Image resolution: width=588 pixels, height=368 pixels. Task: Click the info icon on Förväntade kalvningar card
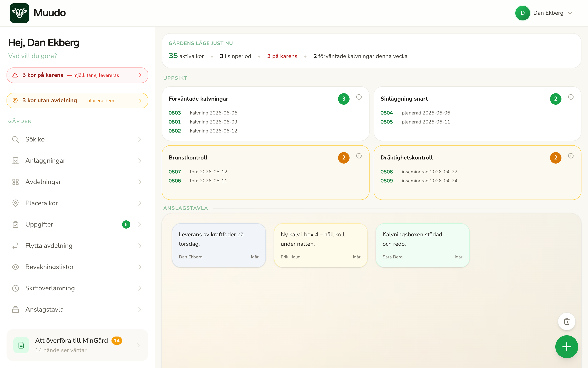359,97
